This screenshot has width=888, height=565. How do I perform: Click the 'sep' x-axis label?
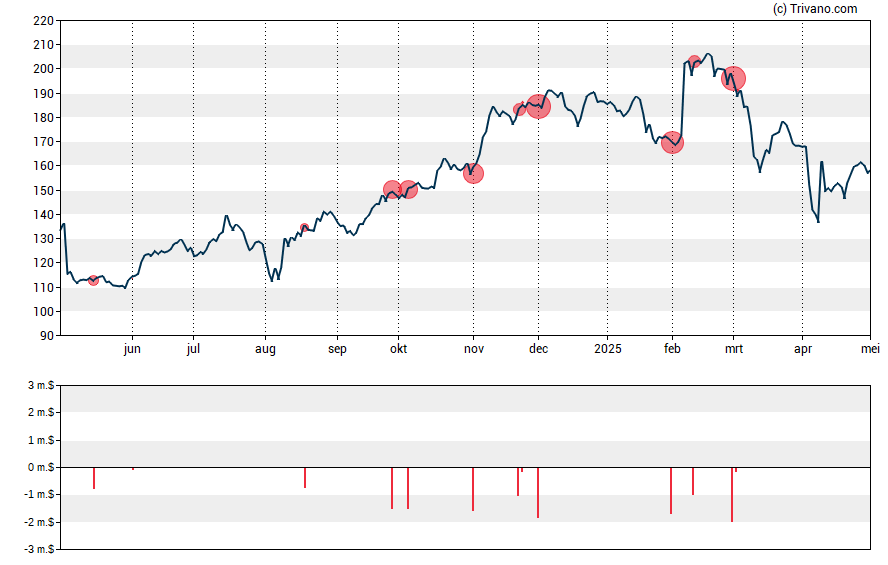pos(337,349)
